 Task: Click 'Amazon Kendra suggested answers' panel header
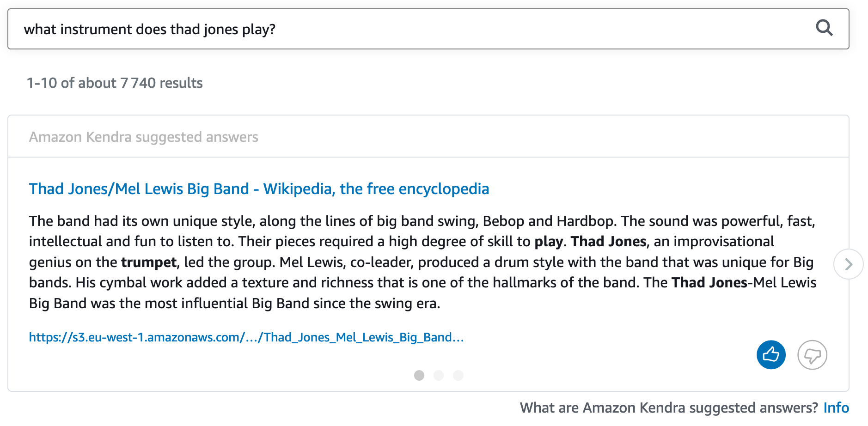click(x=143, y=137)
